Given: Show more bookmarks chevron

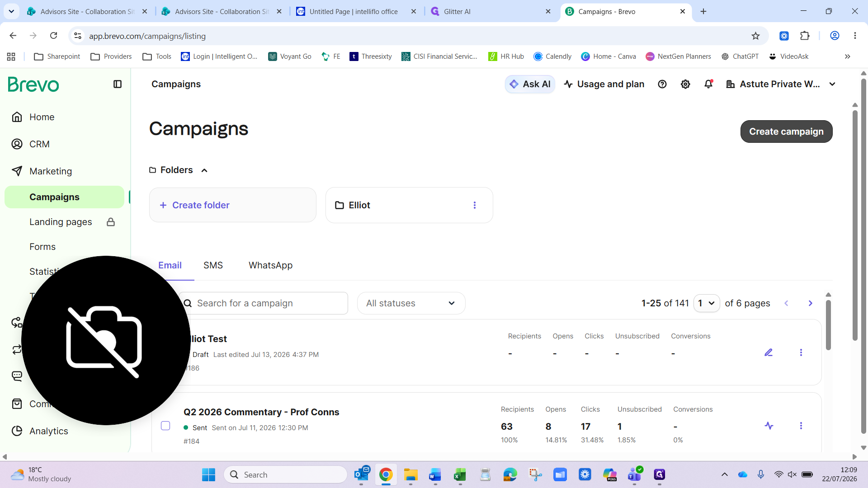Looking at the screenshot, I should pyautogui.click(x=848, y=56).
